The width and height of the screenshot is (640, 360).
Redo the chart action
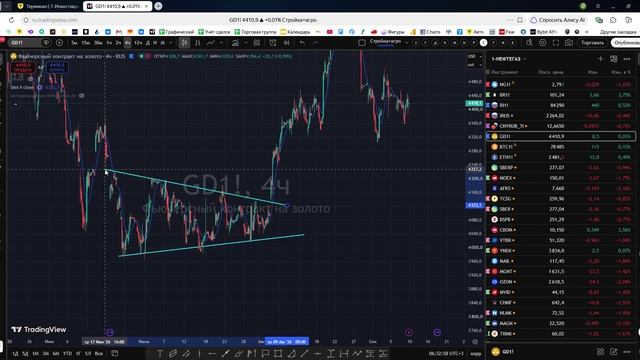tap(315, 43)
